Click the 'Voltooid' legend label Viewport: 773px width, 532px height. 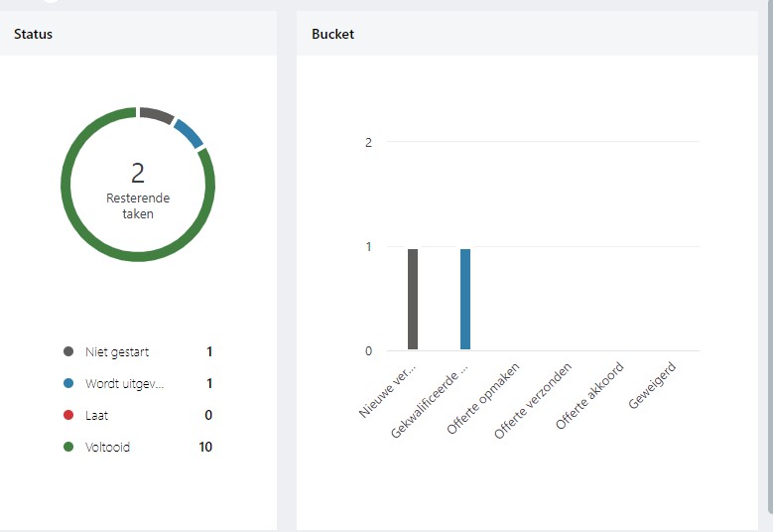[x=107, y=448]
